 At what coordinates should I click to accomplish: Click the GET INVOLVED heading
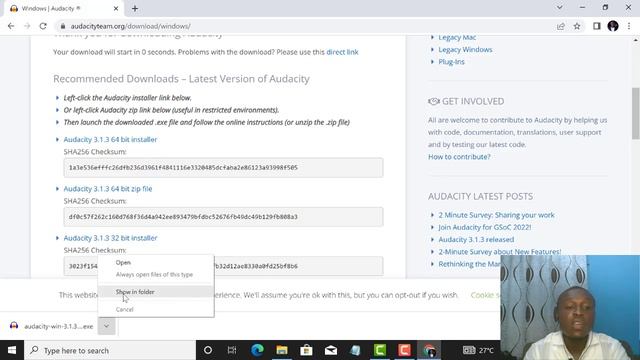tap(473, 101)
